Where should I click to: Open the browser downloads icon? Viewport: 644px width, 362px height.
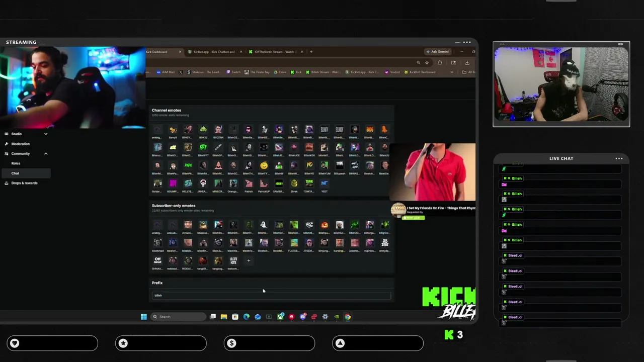click(467, 63)
